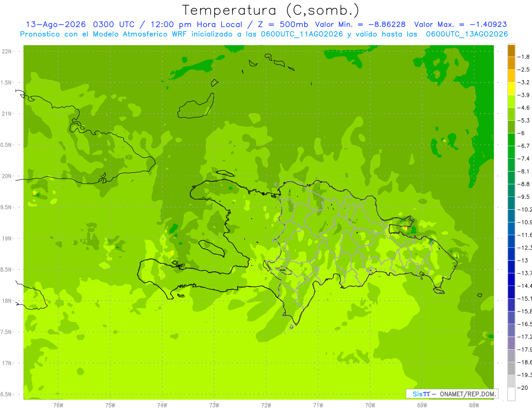The image size is (532, 411).
Task: Click the -2.5 colorbar label
Action: click(x=523, y=70)
